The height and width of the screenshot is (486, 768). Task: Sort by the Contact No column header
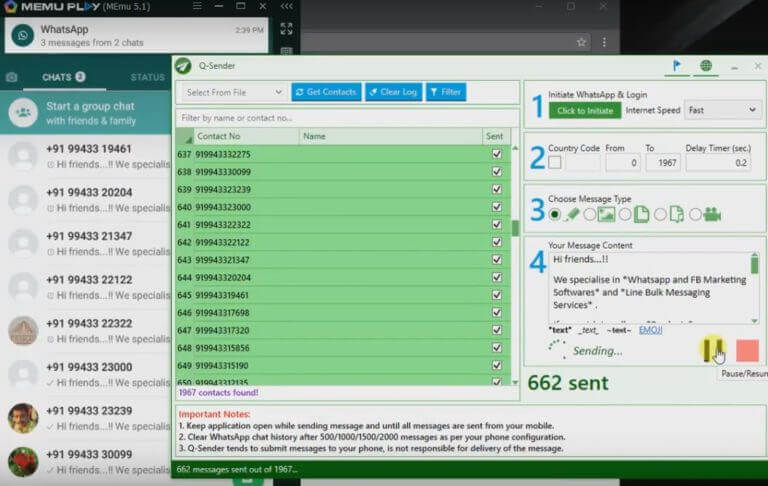[x=246, y=136]
